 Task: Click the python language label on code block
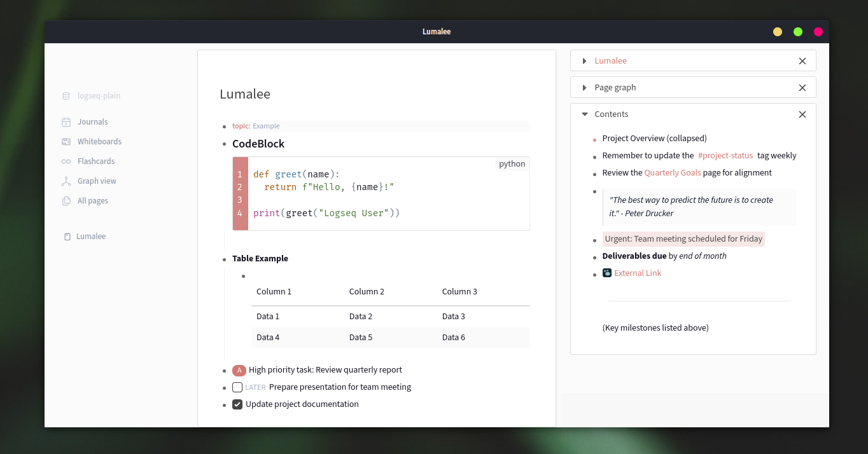(x=512, y=164)
